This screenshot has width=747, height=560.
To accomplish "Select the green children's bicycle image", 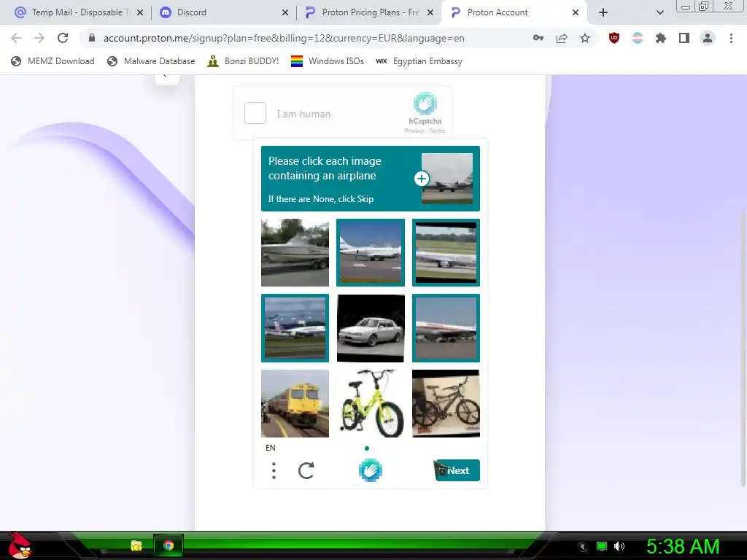I will [x=371, y=403].
